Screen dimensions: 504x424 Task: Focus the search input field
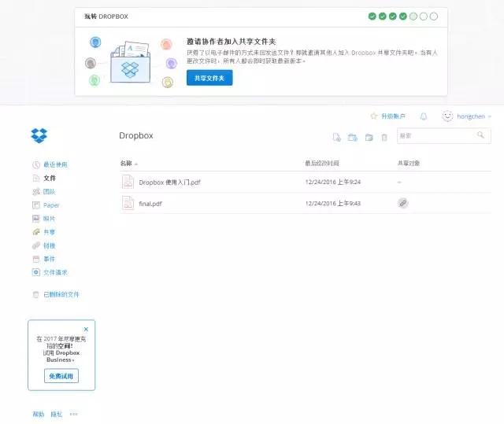coord(444,136)
